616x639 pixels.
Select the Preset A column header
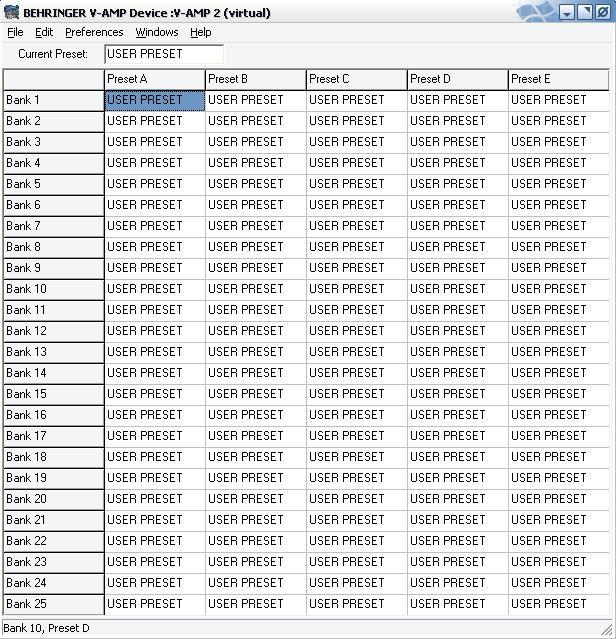point(155,79)
